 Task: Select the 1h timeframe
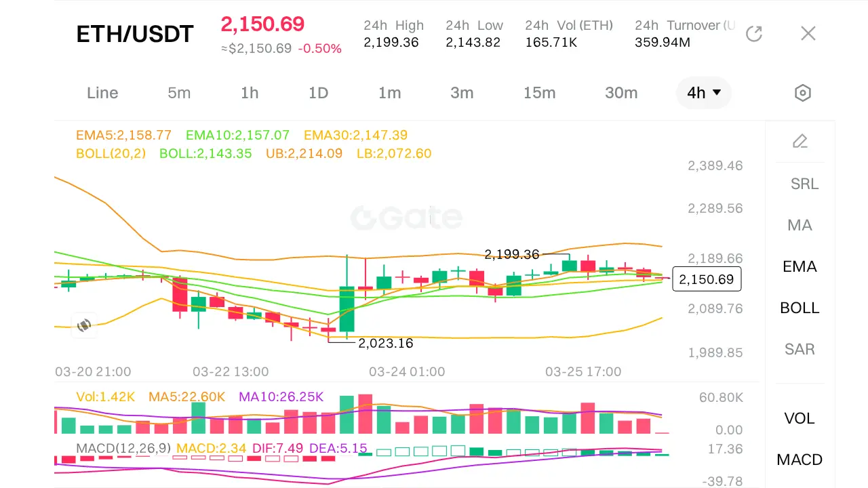coord(250,93)
